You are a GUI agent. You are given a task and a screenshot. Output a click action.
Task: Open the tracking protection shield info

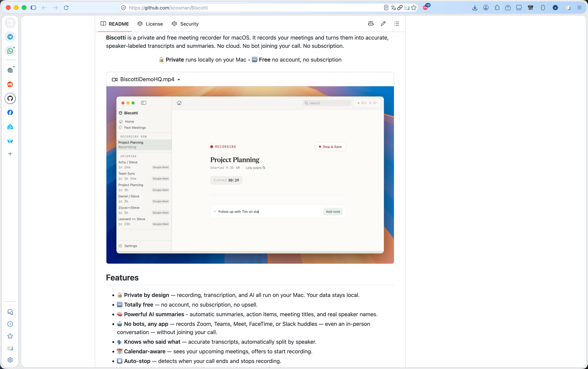(124, 8)
